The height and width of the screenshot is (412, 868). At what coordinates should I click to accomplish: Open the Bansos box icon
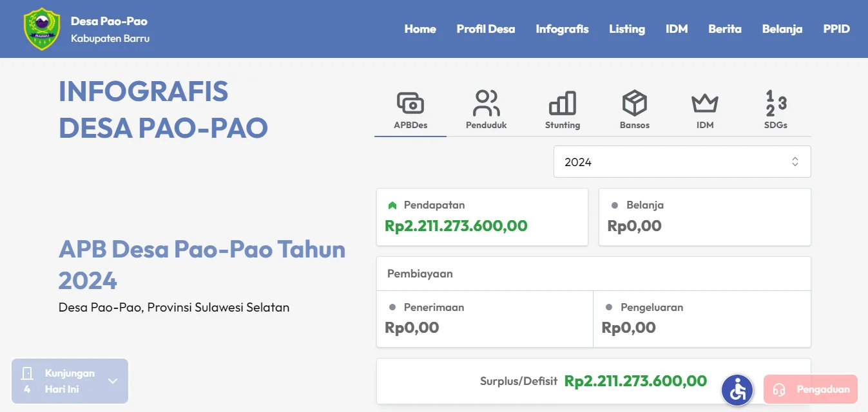pyautogui.click(x=634, y=103)
